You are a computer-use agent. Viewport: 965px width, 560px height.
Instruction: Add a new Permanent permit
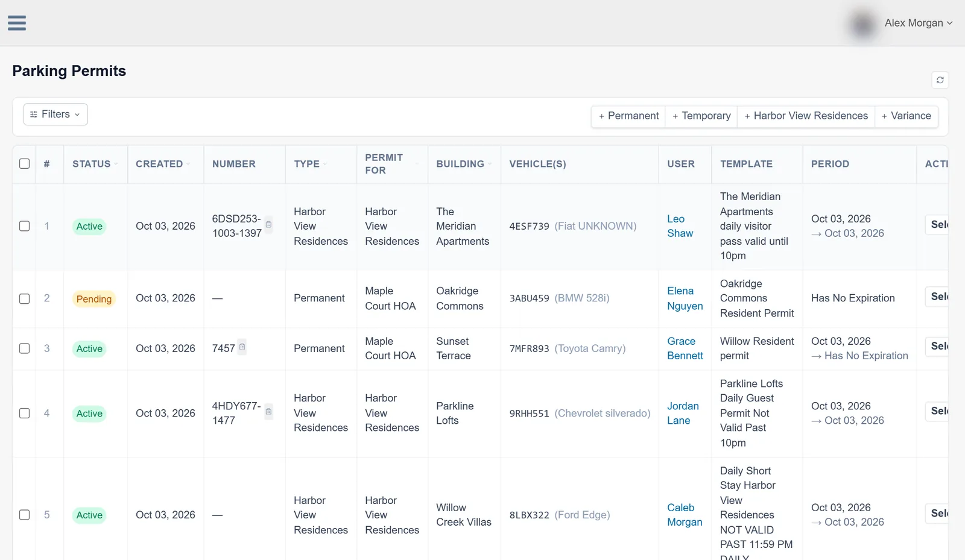click(x=628, y=116)
